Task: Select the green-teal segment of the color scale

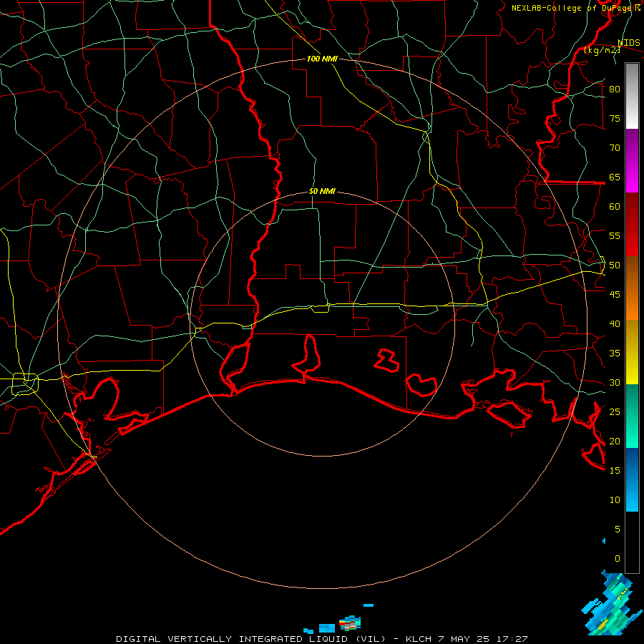Action: click(x=632, y=416)
